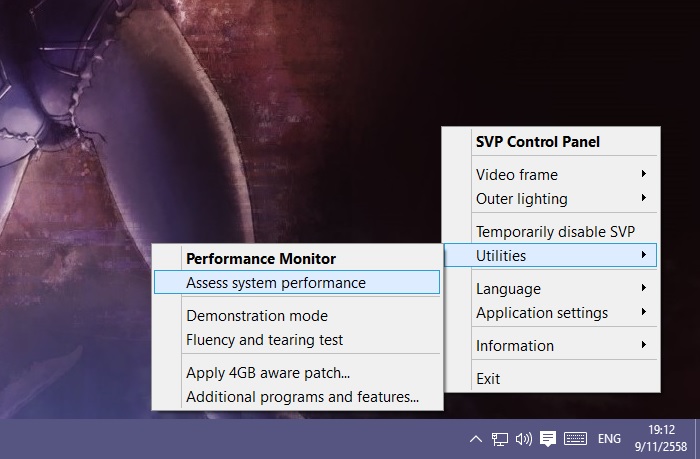
Task: Open the taskbar clock and date
Action: click(662, 439)
